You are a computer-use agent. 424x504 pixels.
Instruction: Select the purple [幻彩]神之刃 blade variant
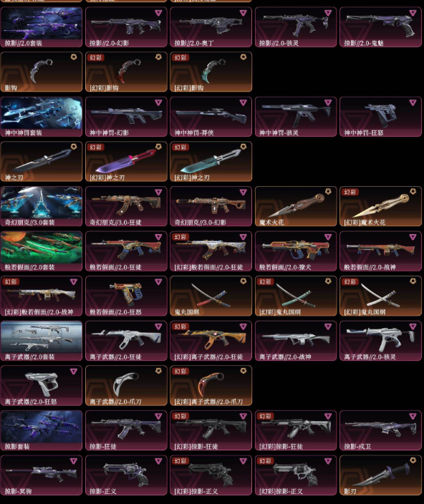(126, 162)
